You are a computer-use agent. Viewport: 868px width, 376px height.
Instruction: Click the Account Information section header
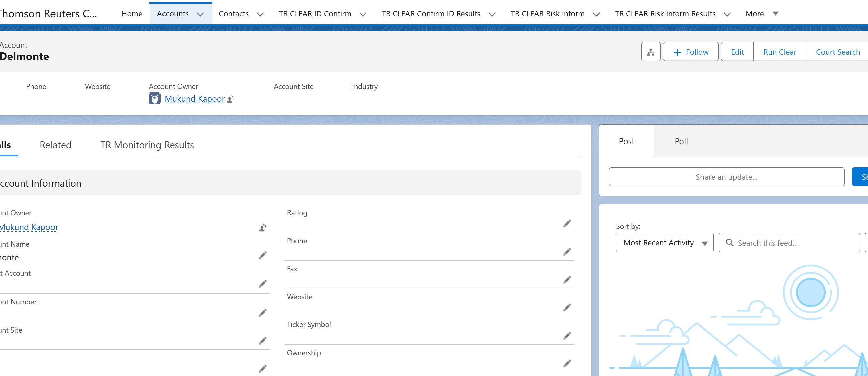click(291, 183)
